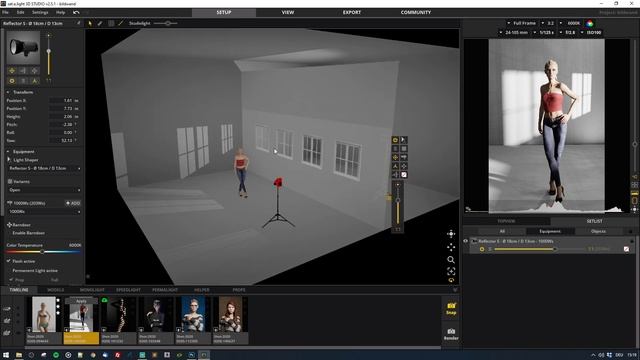640x360 pixels.
Task: Click the white diagonal icon in Reflector setlist row
Action: click(627, 249)
